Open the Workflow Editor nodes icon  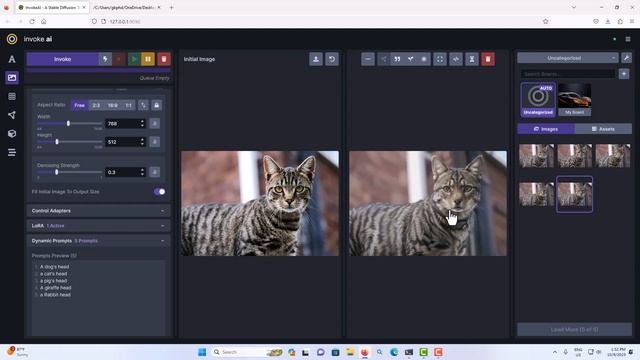click(12, 115)
